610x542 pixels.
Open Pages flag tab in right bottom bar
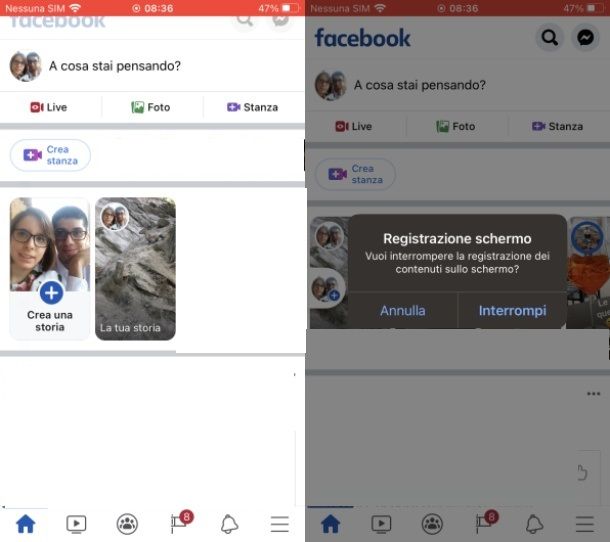pos(486,522)
